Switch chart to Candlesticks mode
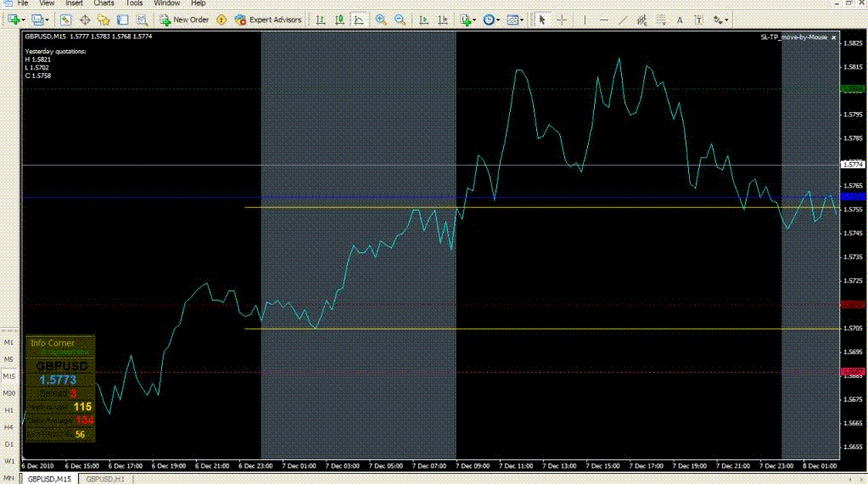868x484 pixels. click(339, 20)
